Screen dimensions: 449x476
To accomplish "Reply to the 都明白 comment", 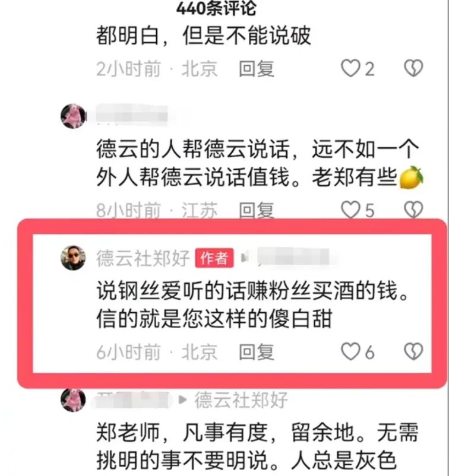I will [257, 69].
